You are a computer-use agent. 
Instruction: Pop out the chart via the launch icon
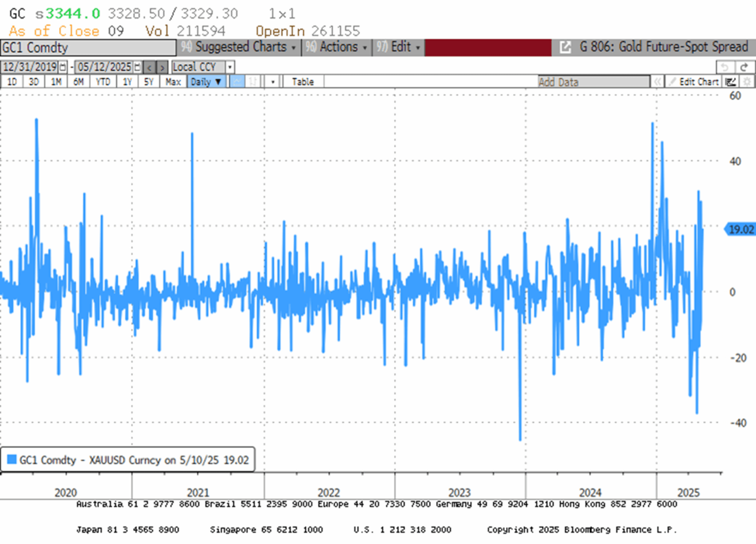click(566, 47)
